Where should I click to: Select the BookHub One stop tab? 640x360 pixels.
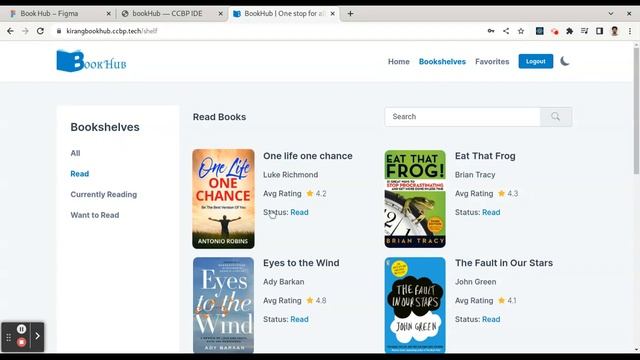click(284, 13)
